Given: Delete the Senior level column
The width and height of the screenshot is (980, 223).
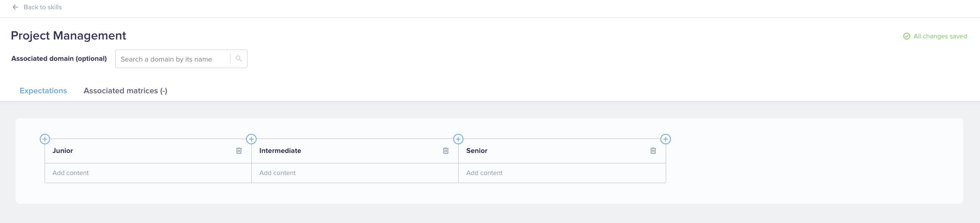Looking at the screenshot, I should pyautogui.click(x=653, y=151).
